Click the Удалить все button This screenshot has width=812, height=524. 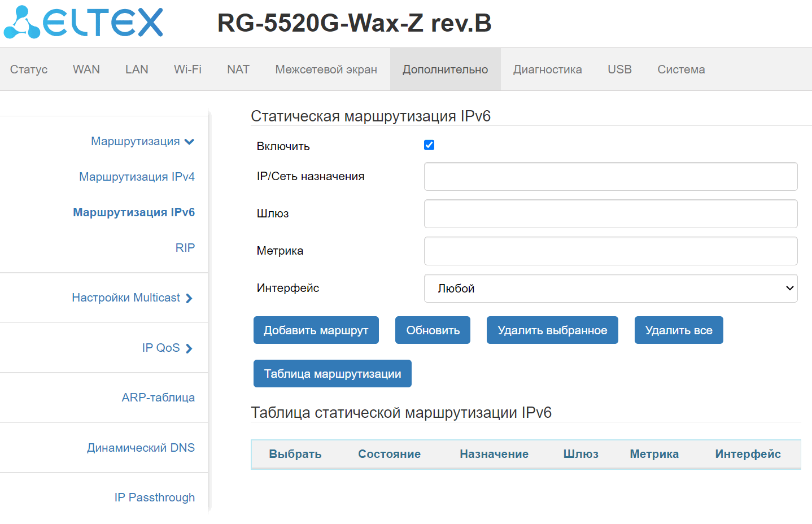[678, 330]
